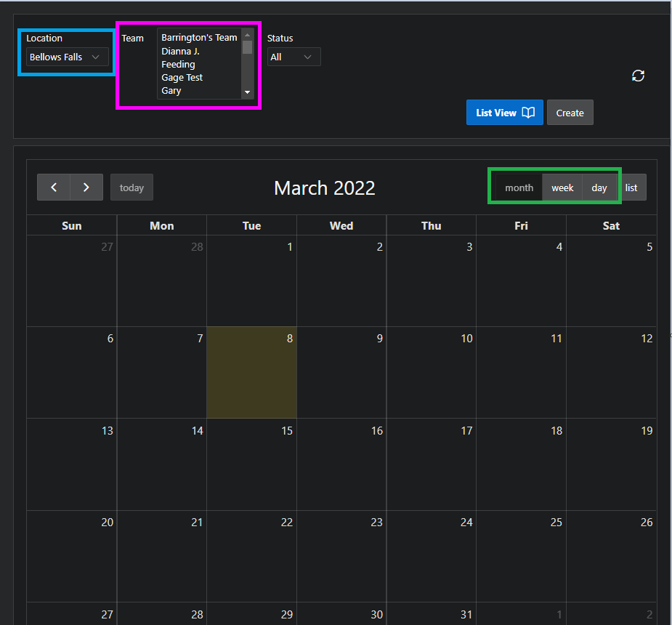This screenshot has width=672, height=625.
Task: Click the Sun column header
Action: [x=72, y=225]
